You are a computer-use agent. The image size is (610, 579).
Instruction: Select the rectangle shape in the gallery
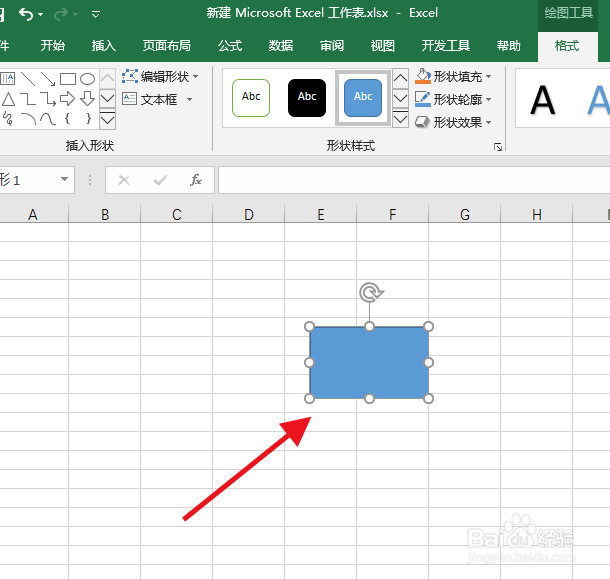pos(68,79)
